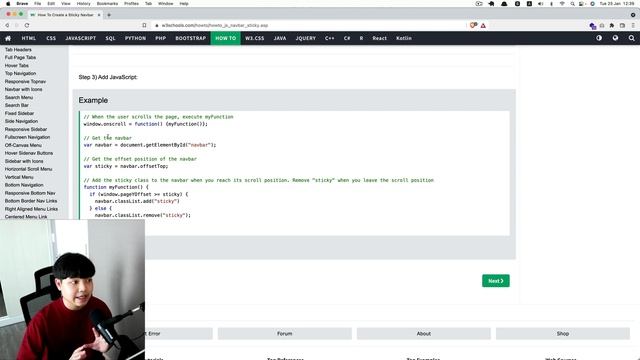The height and width of the screenshot is (360, 640).
Task: Click the Brave Rewards triangle icon
Action: pos(483,25)
